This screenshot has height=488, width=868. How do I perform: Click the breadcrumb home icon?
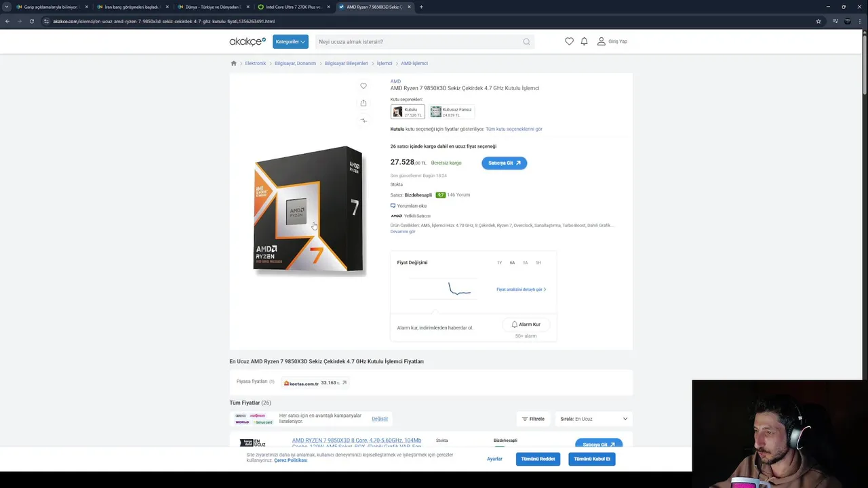click(233, 63)
